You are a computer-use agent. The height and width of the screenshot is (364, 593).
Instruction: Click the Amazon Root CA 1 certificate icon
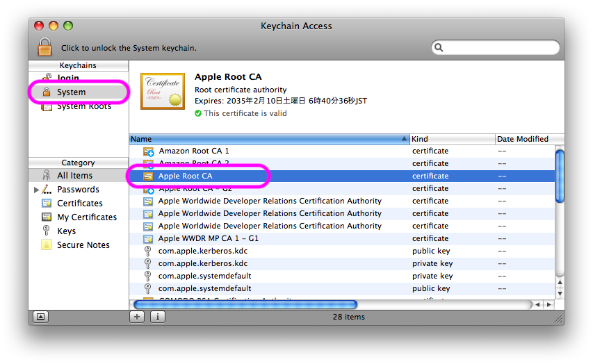148,151
